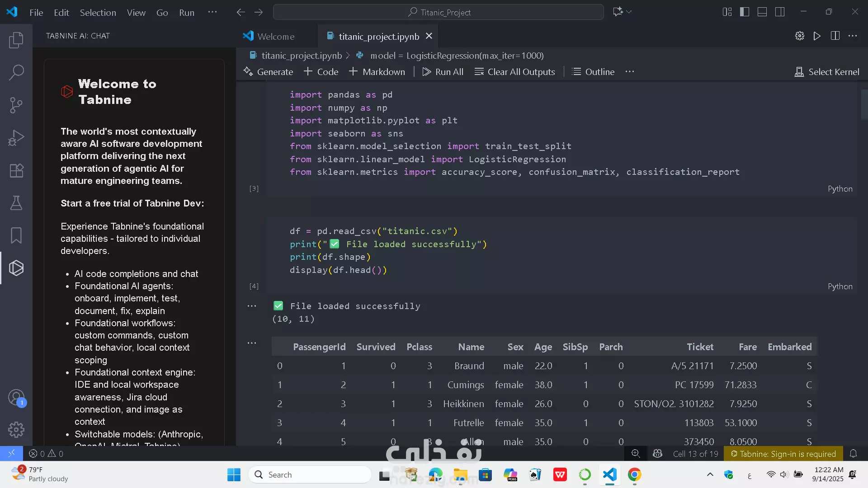Click the Titanic_Project command center search
Image resolution: width=868 pixels, height=488 pixels.
(x=438, y=12)
